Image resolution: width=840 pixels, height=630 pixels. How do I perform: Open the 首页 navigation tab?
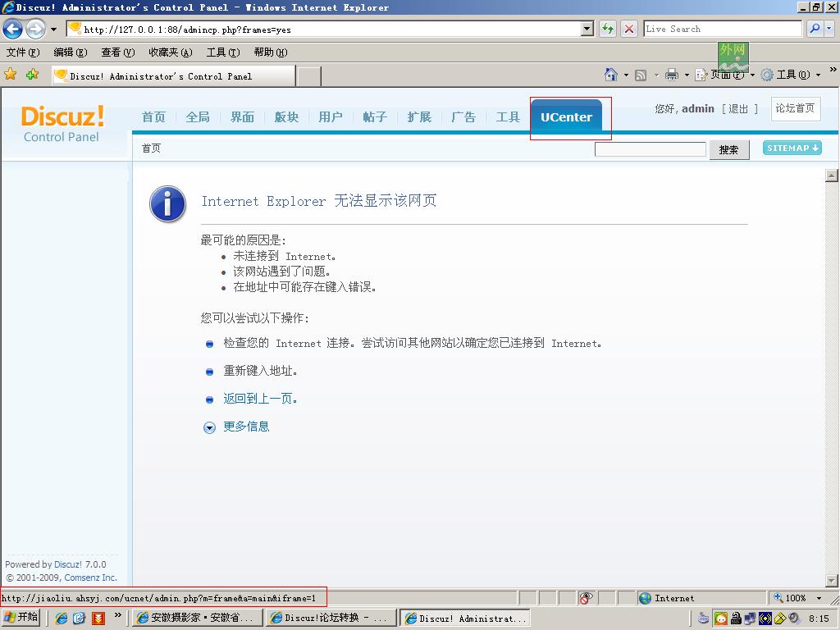pos(153,116)
